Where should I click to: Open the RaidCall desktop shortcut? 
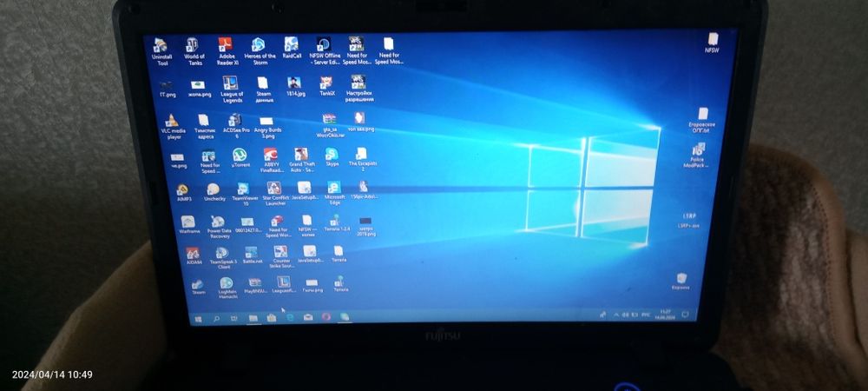pos(292,48)
